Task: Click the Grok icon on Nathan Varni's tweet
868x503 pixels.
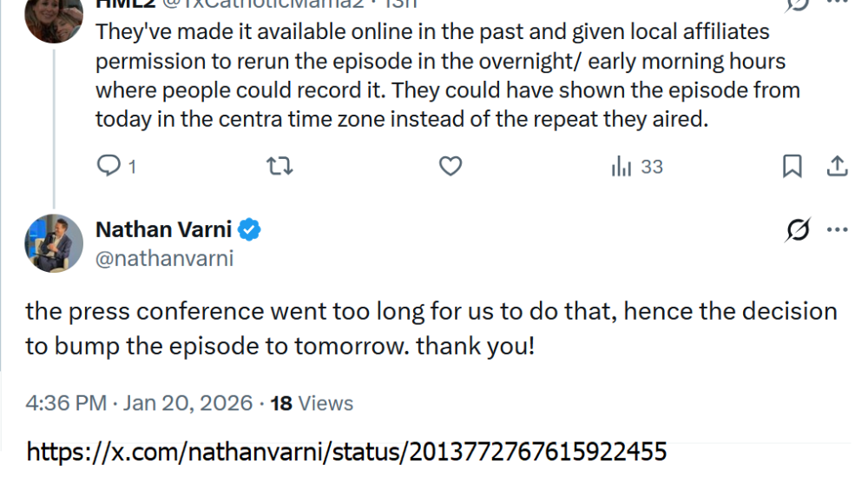Action: pyautogui.click(x=798, y=230)
